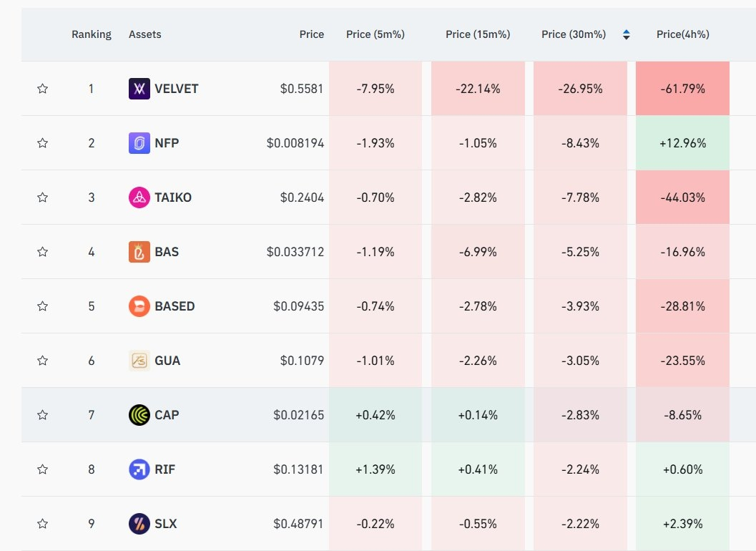The height and width of the screenshot is (551, 756).
Task: Click VELVET's 4h change -61.79%
Action: pos(683,89)
